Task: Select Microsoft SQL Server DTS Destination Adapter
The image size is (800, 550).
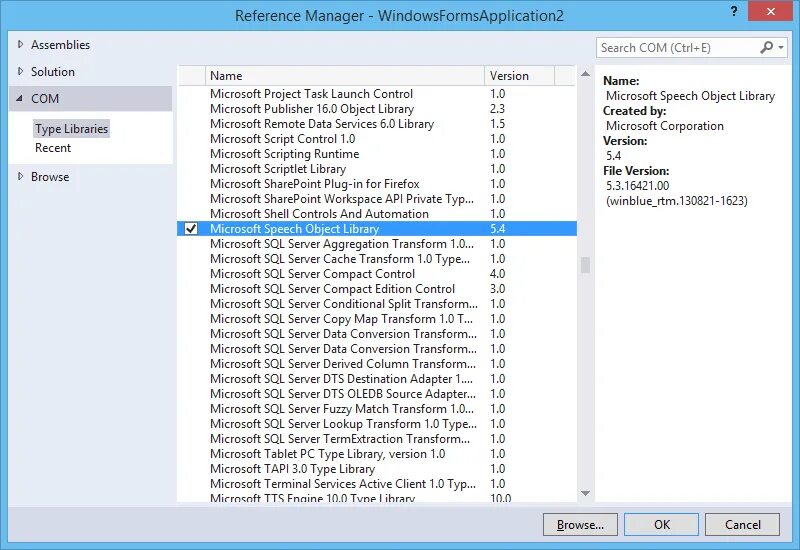Action: click(377, 379)
